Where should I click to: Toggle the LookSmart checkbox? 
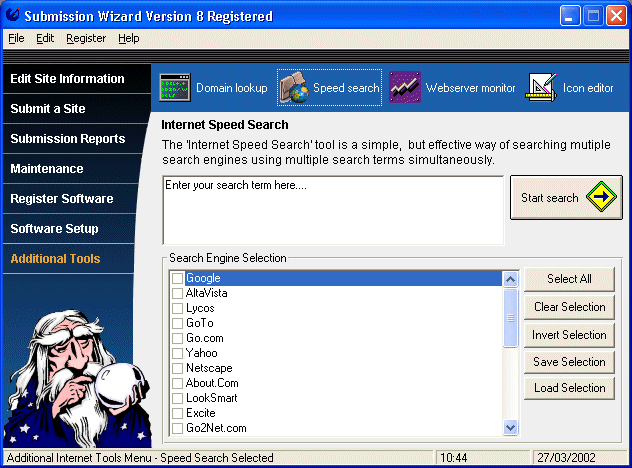[177, 398]
